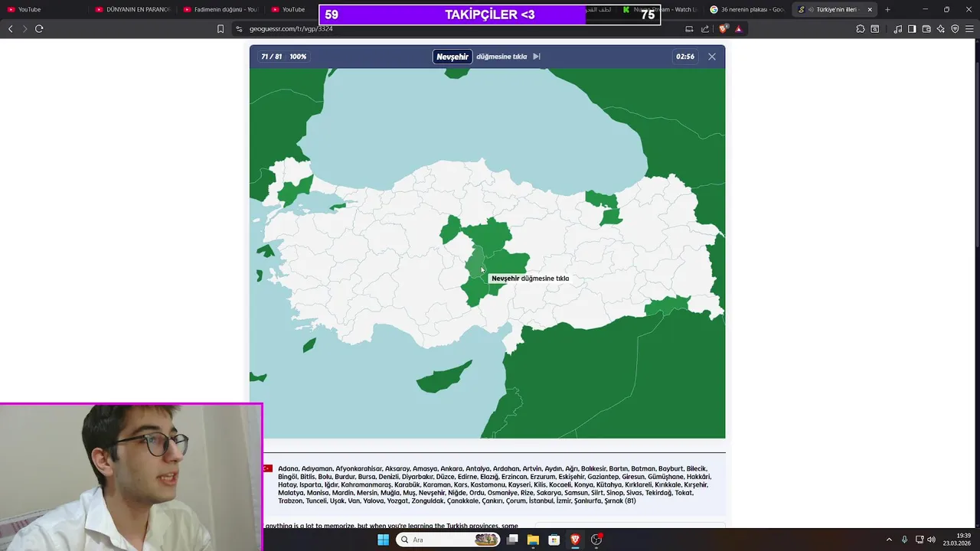Open the Brave Shields lion icon
This screenshot has height=551, width=980.
tap(724, 29)
